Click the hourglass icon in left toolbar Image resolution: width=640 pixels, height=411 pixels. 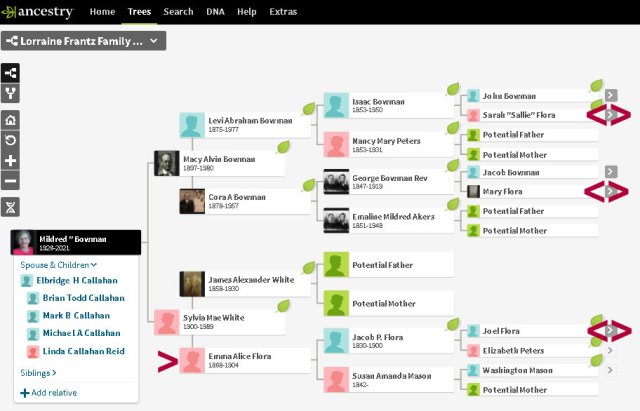[10, 206]
